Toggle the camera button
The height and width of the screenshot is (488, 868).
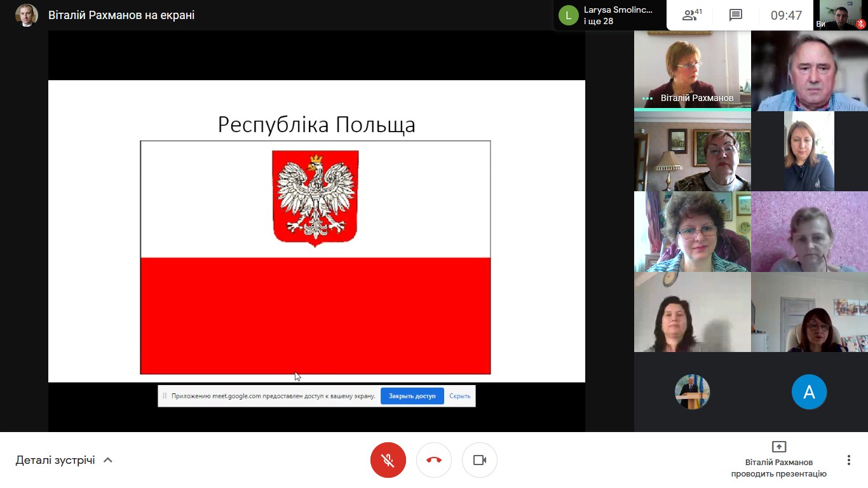pos(480,460)
